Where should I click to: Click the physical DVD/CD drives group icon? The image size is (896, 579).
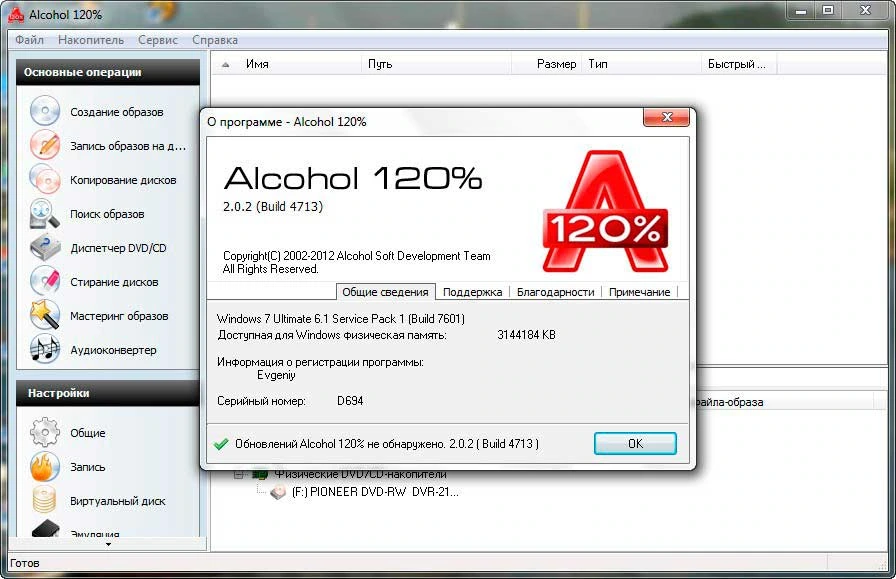click(x=260, y=474)
